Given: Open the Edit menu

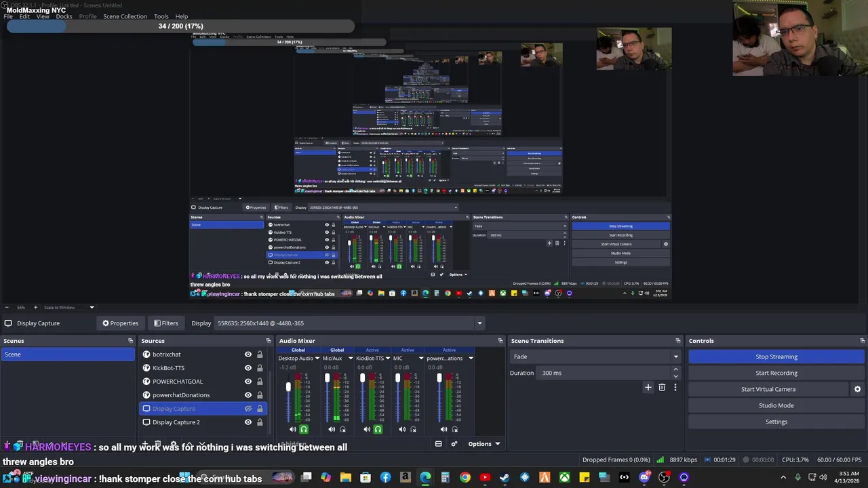Looking at the screenshot, I should click(24, 16).
